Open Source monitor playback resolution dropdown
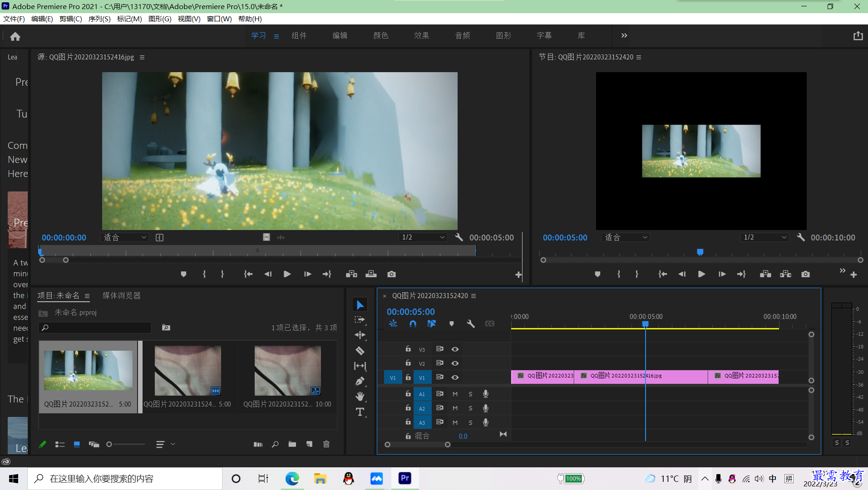Screen dimensions: 868x490 [x=423, y=237]
